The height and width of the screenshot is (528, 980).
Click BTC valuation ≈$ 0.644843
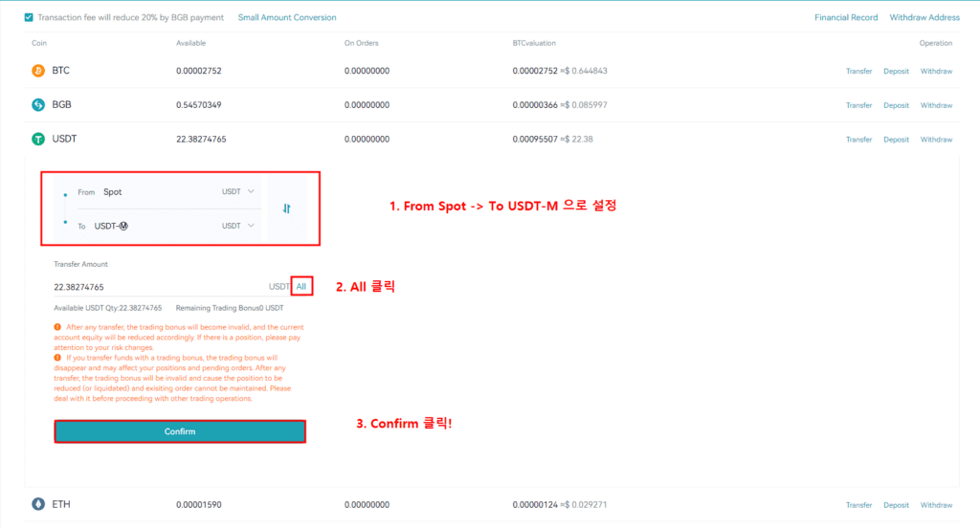[584, 71]
